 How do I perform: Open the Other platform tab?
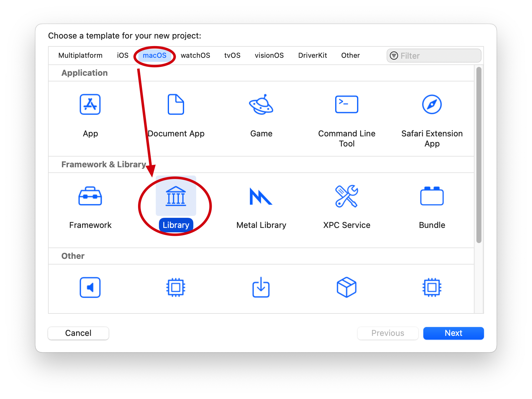pyautogui.click(x=350, y=56)
